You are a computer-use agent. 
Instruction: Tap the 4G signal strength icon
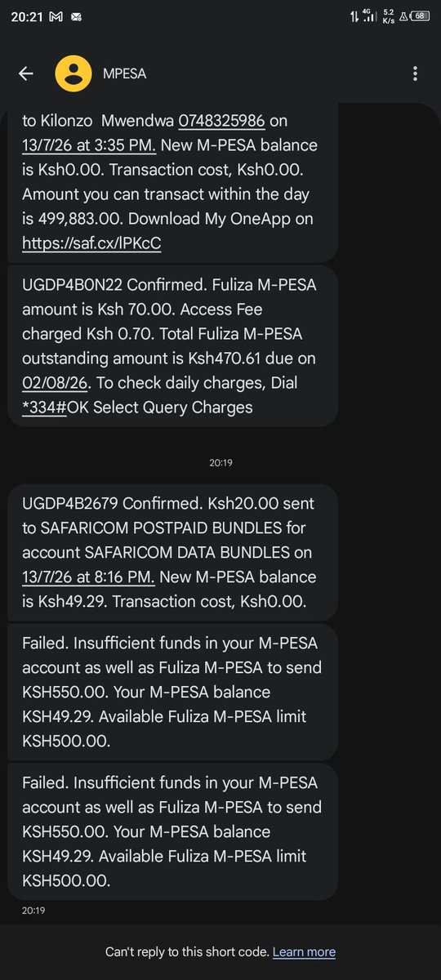click(371, 16)
